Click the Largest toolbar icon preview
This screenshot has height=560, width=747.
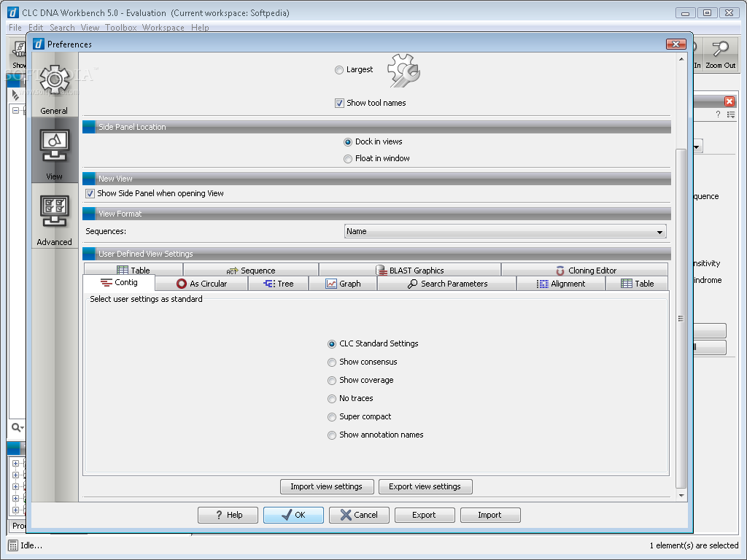pos(403,70)
